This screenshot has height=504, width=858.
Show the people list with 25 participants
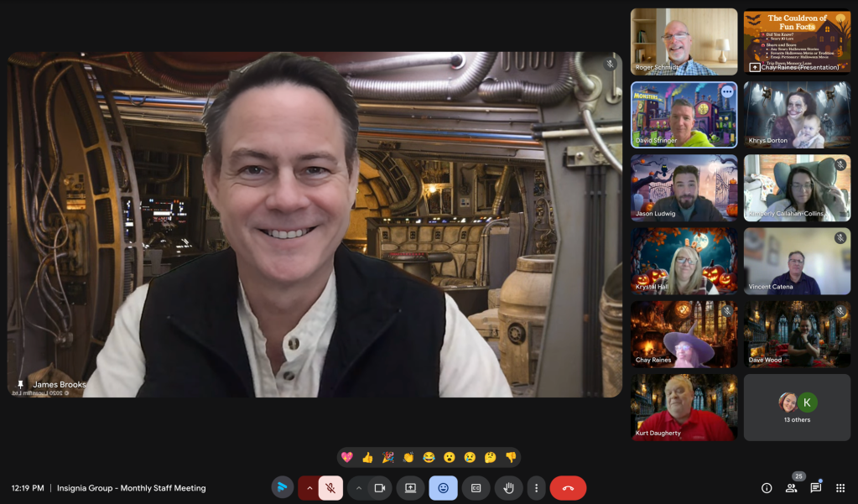(x=791, y=488)
